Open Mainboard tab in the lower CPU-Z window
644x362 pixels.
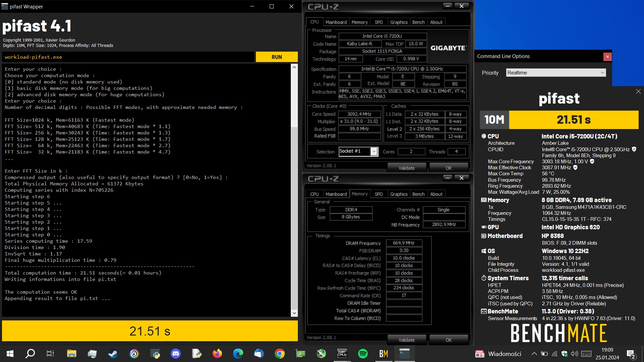click(x=336, y=194)
